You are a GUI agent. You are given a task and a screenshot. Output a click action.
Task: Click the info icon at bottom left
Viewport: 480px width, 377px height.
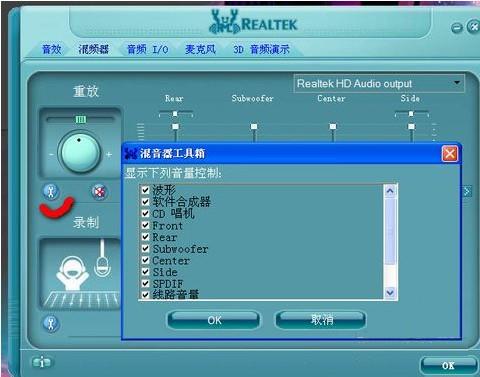[41, 362]
